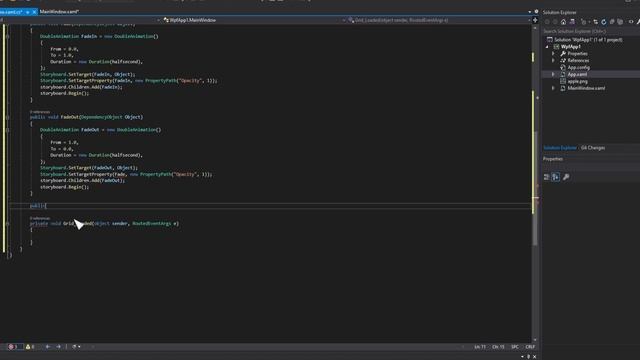Collapse the FadeIn DoubleAnimation outlining toggle
This screenshot has height=360, width=640.
coord(7,36)
